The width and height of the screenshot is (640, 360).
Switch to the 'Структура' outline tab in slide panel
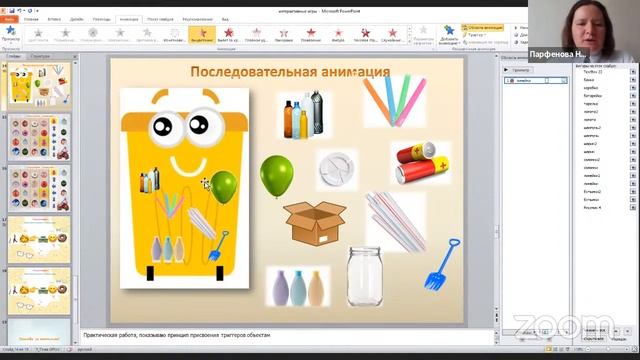[40, 56]
